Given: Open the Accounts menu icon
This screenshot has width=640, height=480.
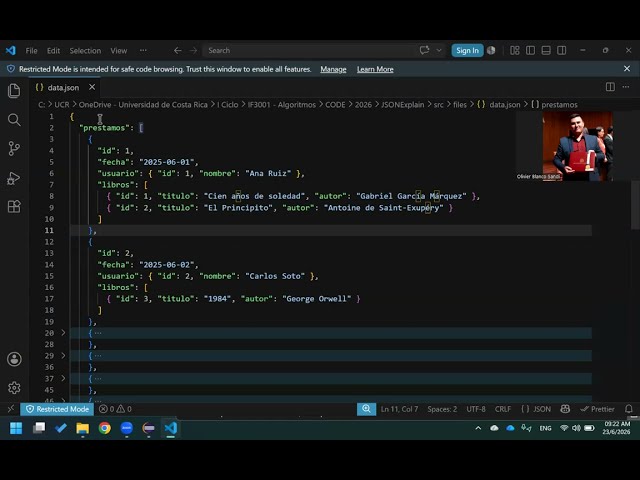Looking at the screenshot, I should coord(14,359).
